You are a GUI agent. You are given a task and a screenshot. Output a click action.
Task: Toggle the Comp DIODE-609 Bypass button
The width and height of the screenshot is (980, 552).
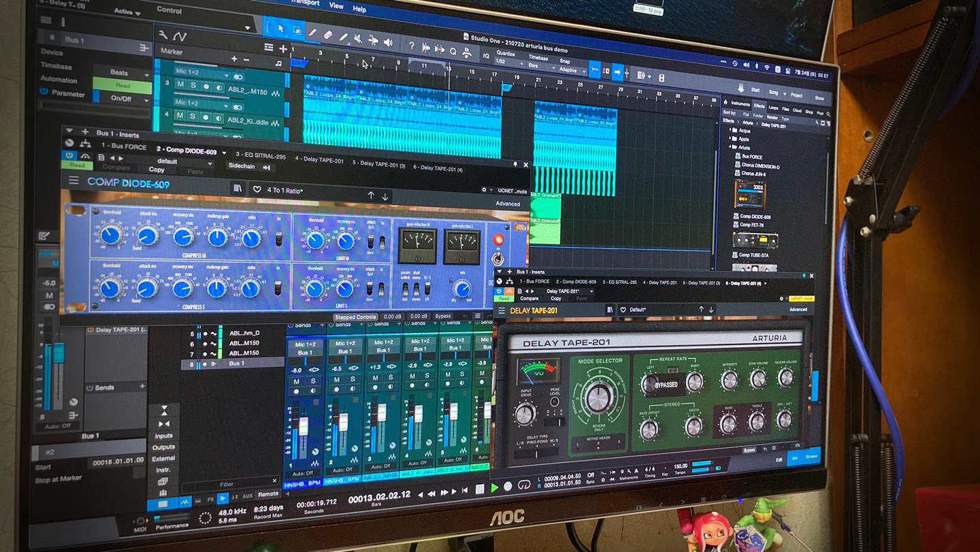click(x=443, y=316)
